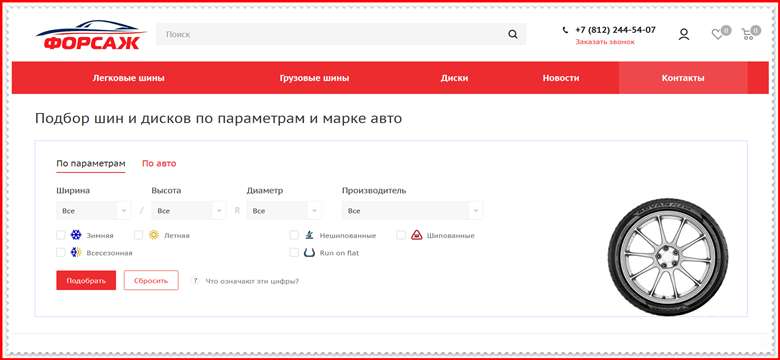Check the Run on flat checkbox
Viewport: 780px width, 360px height.
click(294, 253)
